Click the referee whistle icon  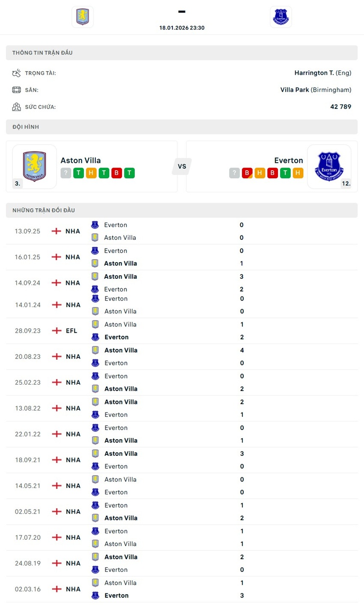click(x=16, y=73)
